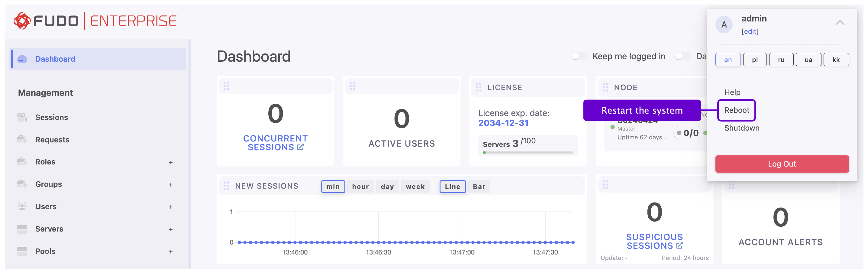Expand the Roles menu section

point(170,162)
